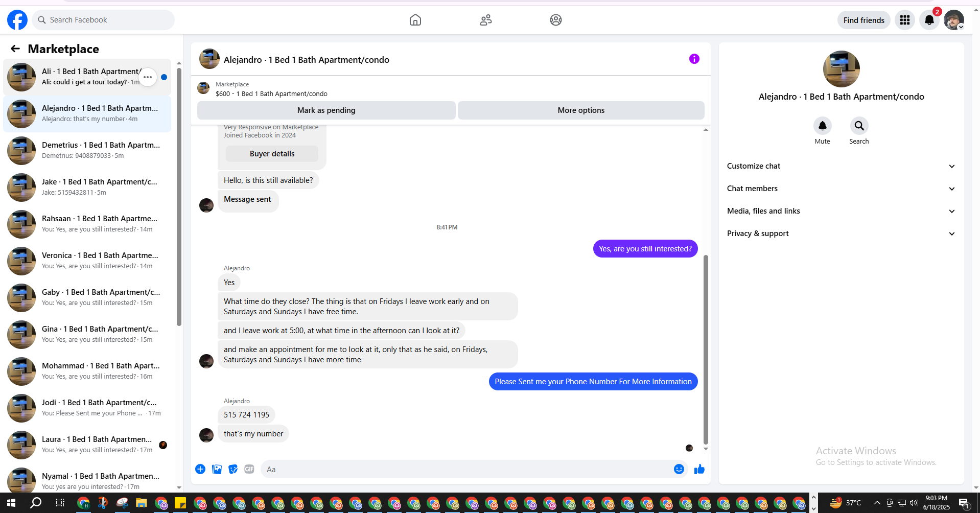Go back from Marketplace with the arrow

(x=15, y=49)
